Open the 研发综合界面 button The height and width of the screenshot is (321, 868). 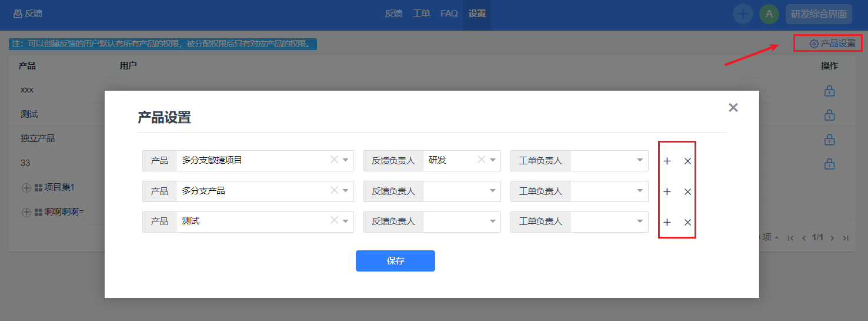[818, 14]
